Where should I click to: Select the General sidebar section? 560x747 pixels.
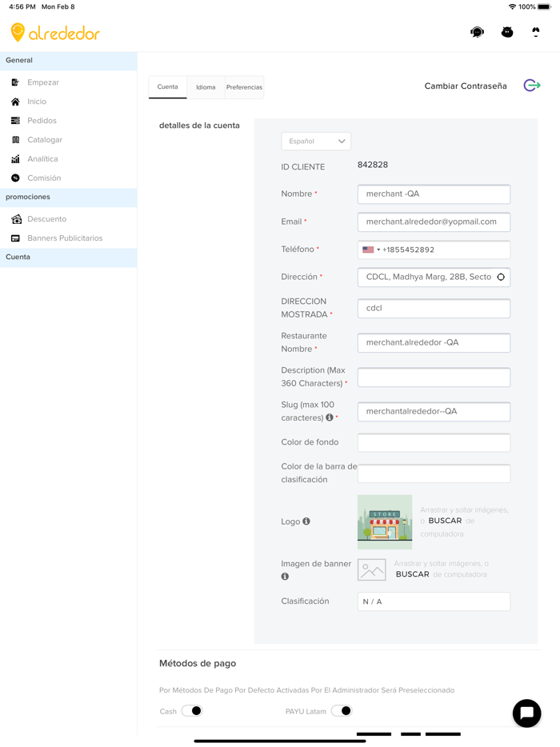click(69, 61)
